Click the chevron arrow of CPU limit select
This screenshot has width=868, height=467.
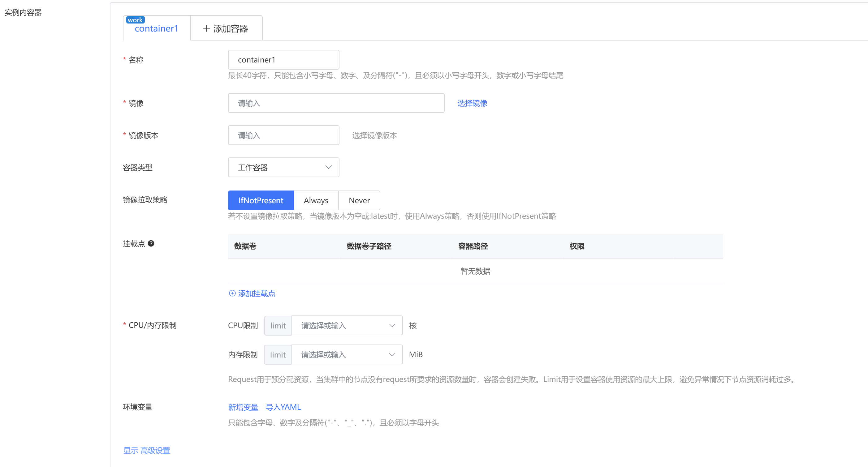[x=392, y=325]
